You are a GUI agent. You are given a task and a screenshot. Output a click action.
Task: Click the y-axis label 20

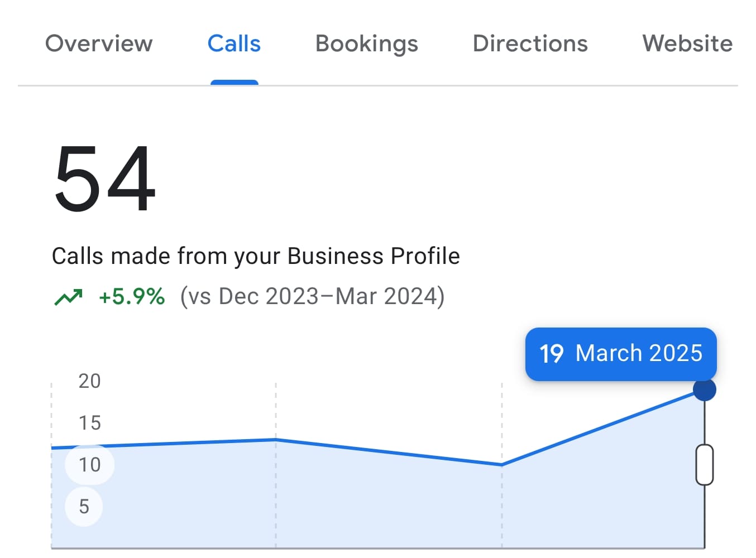[x=89, y=381]
